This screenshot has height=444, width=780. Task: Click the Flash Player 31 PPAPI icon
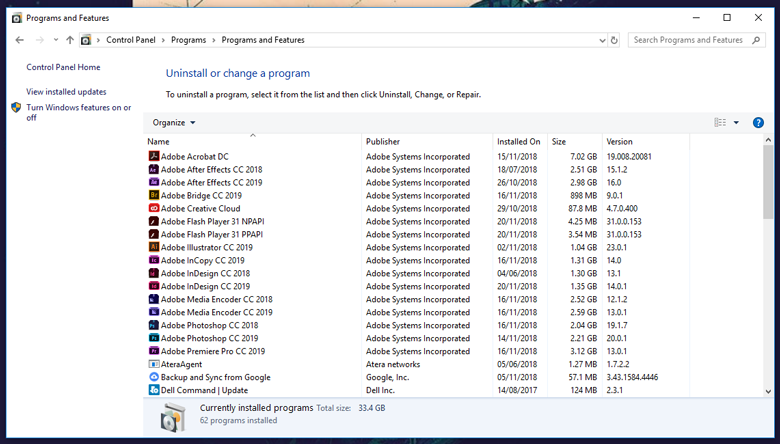pyautogui.click(x=154, y=234)
